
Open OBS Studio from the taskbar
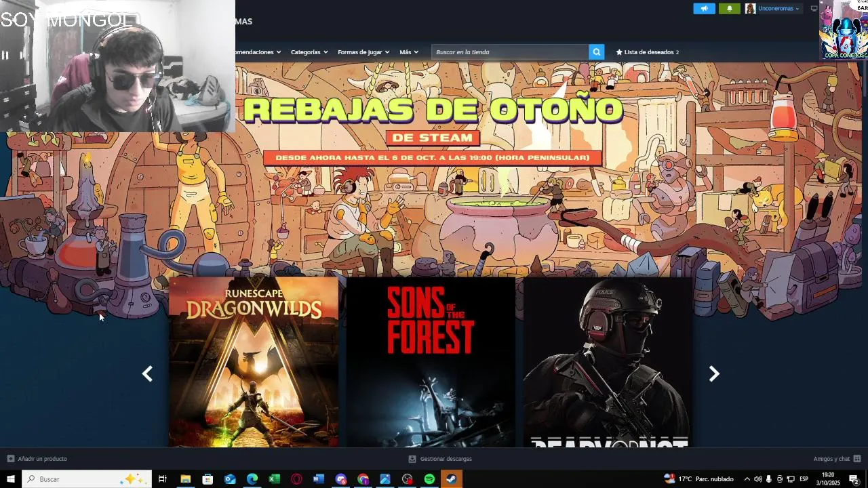(407, 479)
